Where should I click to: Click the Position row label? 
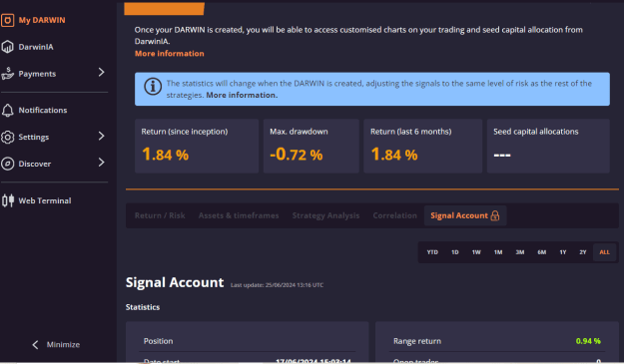pos(158,341)
